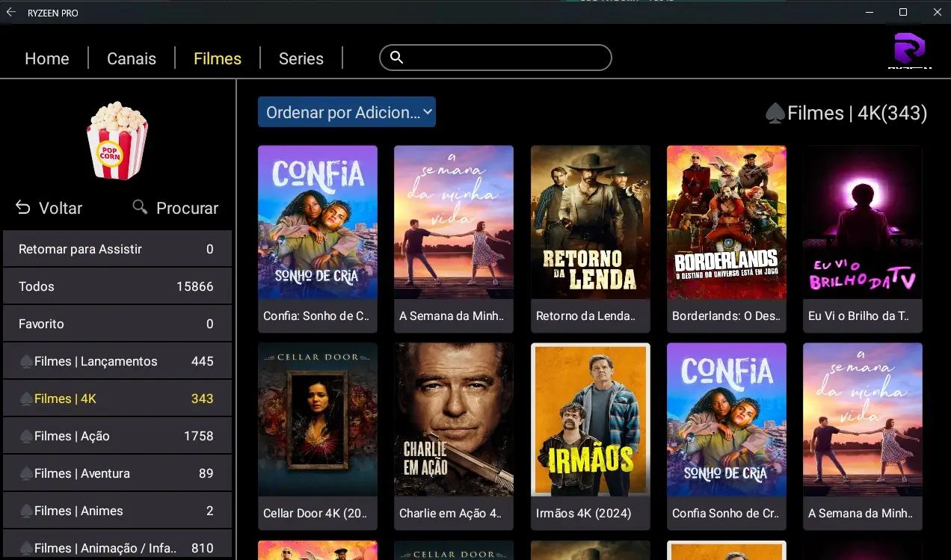Click spade icon next to Filmes | Lançamentos
951x560 pixels.
point(26,362)
